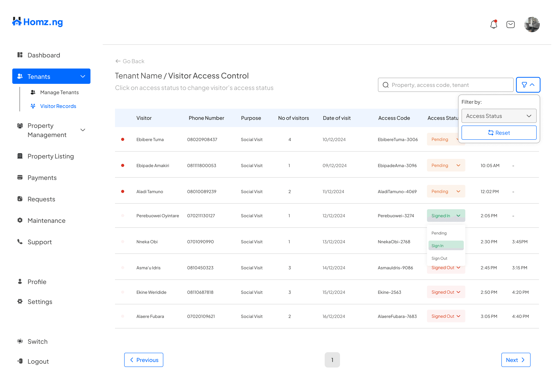This screenshot has height=392, width=552.
Task: Click the notification bell icon
Action: click(x=493, y=24)
